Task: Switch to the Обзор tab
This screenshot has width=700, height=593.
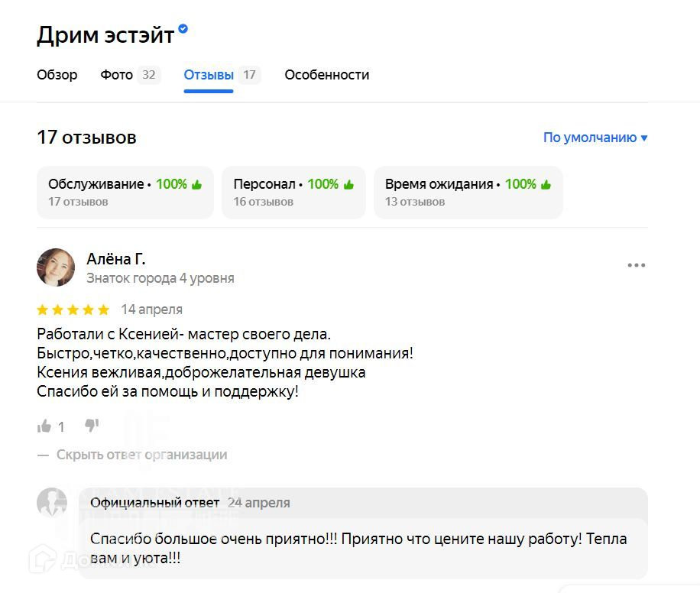Action: [57, 75]
